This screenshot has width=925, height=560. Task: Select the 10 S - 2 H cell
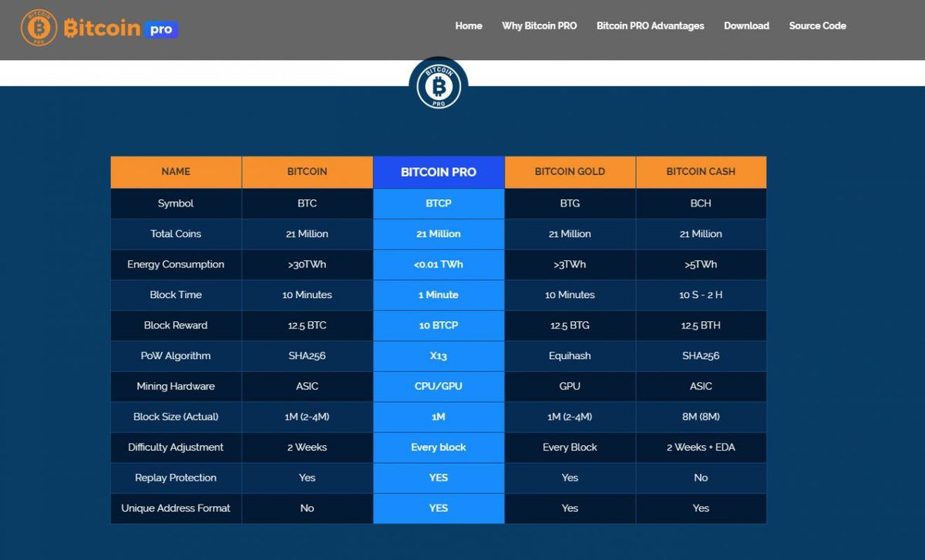point(701,295)
